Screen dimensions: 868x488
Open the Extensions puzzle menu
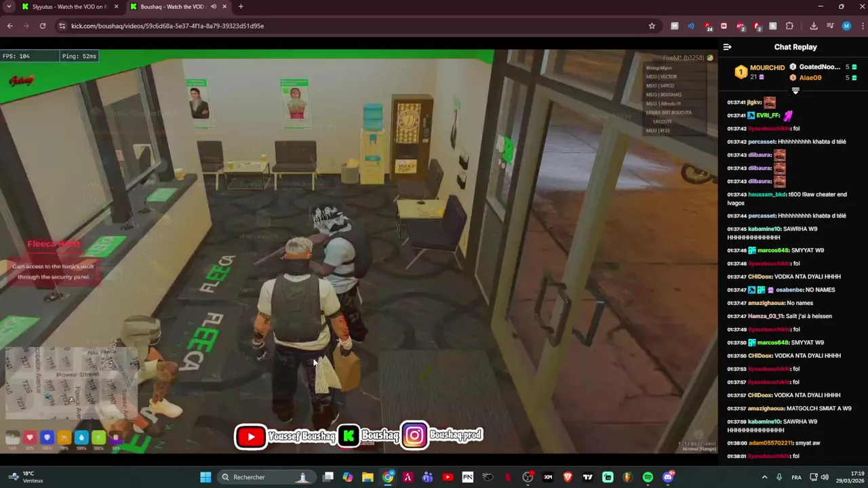tap(789, 26)
